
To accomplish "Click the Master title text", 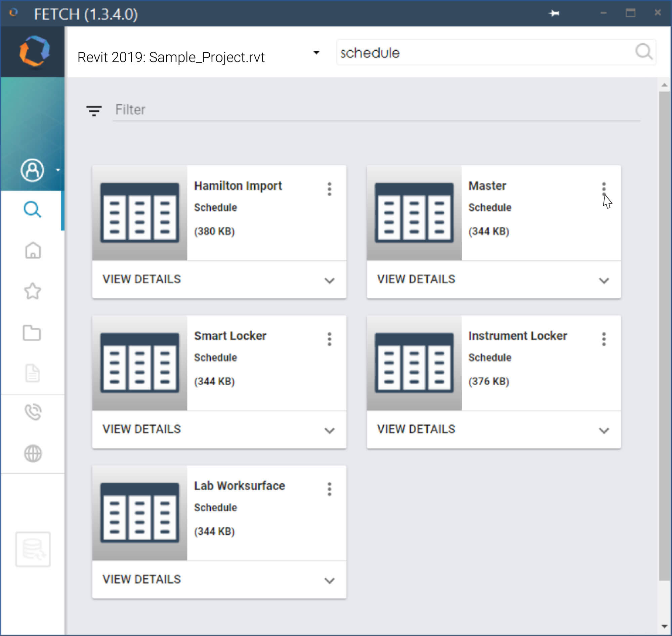I will (487, 186).
